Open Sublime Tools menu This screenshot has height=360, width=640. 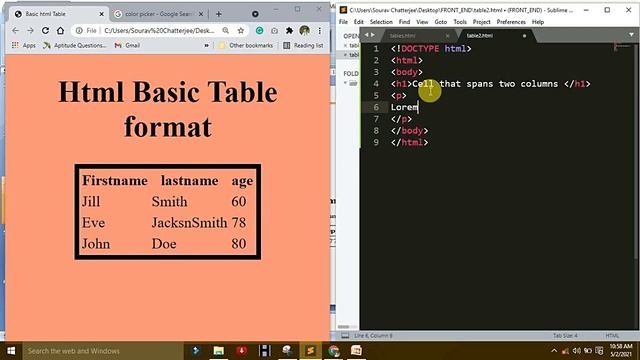click(x=460, y=22)
